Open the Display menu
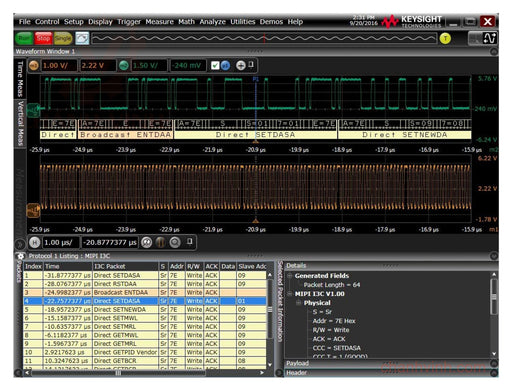Image resolution: width=512 pixels, height=391 pixels. [x=100, y=22]
